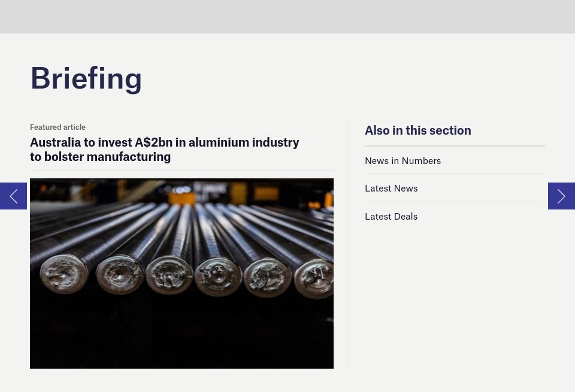Select the left chevron carousel button

tap(13, 196)
